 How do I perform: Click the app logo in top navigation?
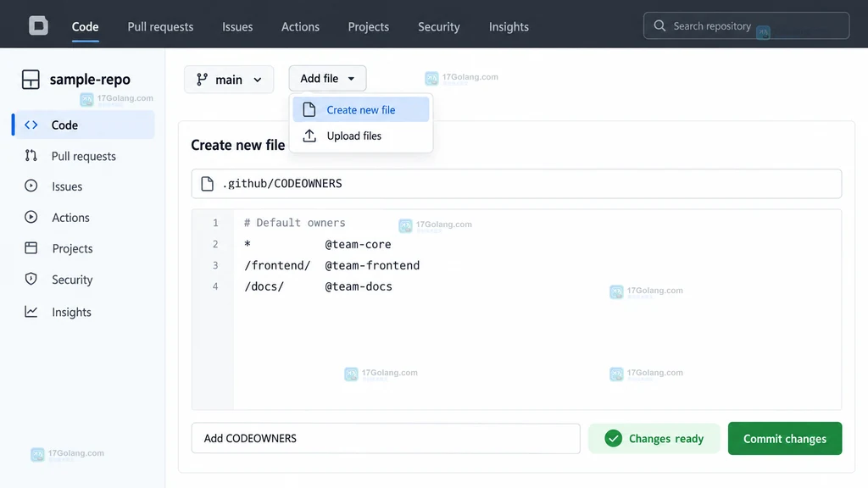click(x=38, y=25)
